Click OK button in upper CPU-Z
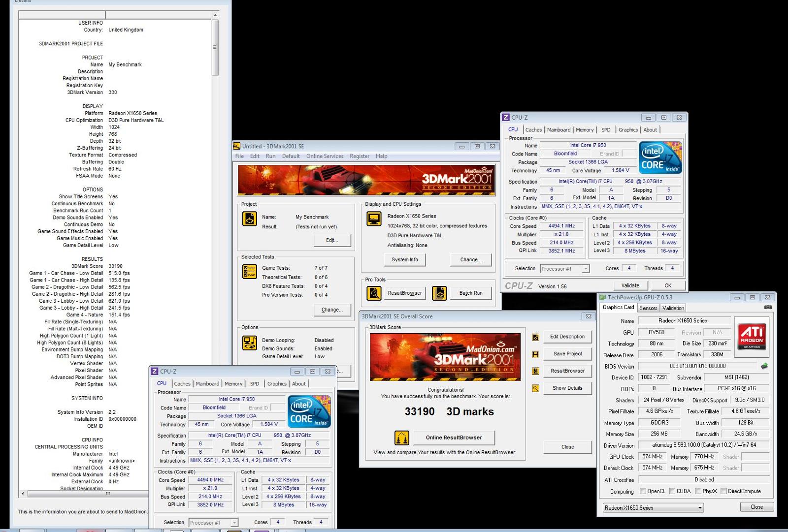This screenshot has height=532, width=788. click(668, 285)
